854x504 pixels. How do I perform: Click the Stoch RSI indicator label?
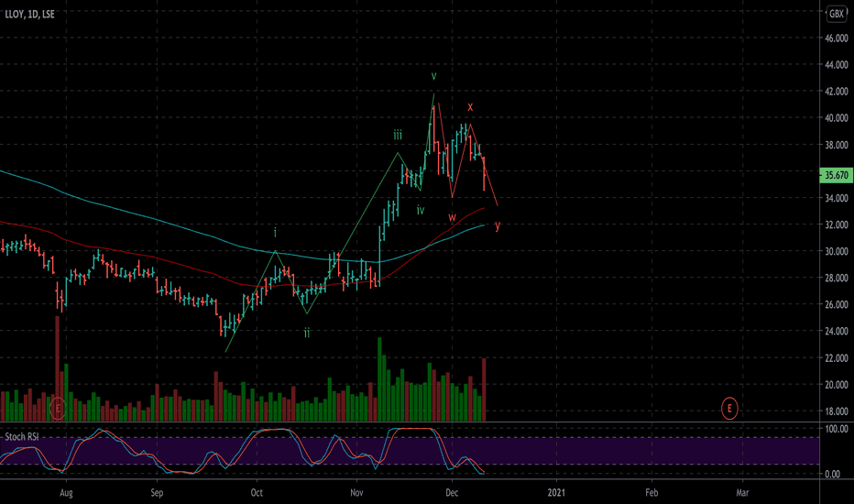pos(22,437)
